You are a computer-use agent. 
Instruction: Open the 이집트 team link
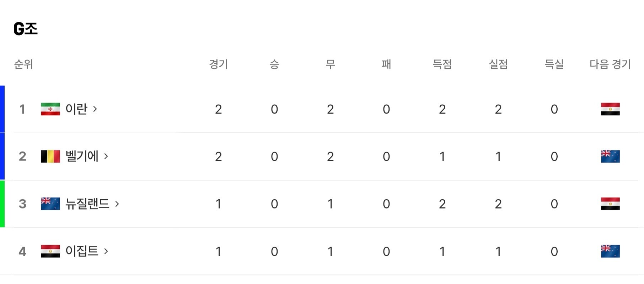click(82, 251)
